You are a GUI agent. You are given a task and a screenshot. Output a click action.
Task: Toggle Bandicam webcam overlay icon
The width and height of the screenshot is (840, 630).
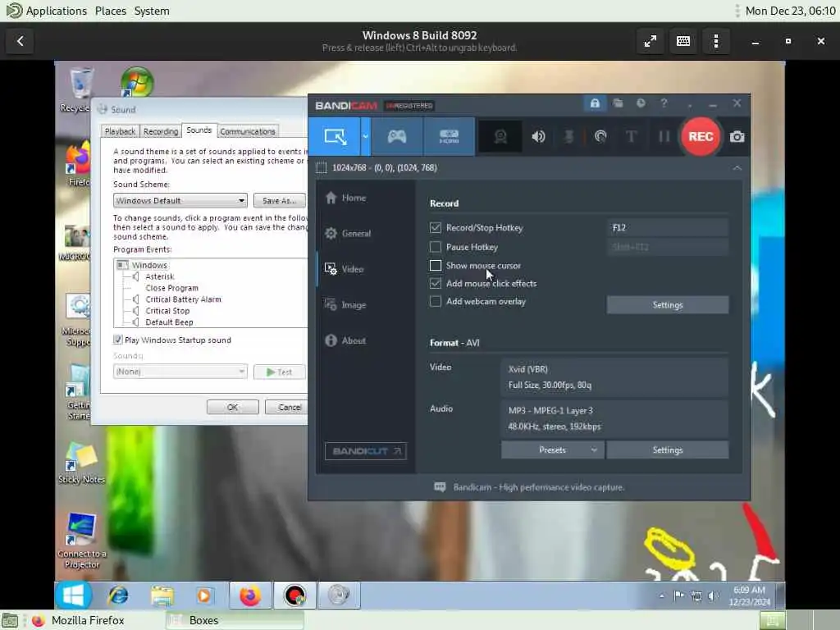tap(500, 137)
